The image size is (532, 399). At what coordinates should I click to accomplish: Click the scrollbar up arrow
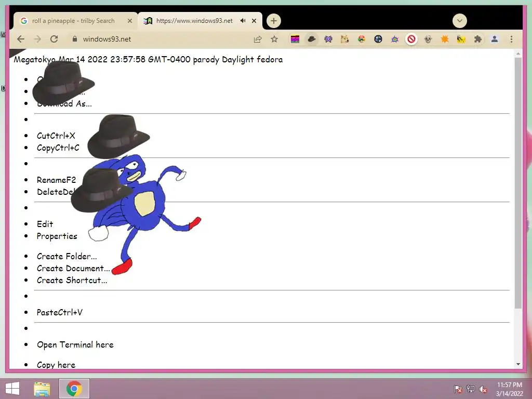tap(518, 54)
